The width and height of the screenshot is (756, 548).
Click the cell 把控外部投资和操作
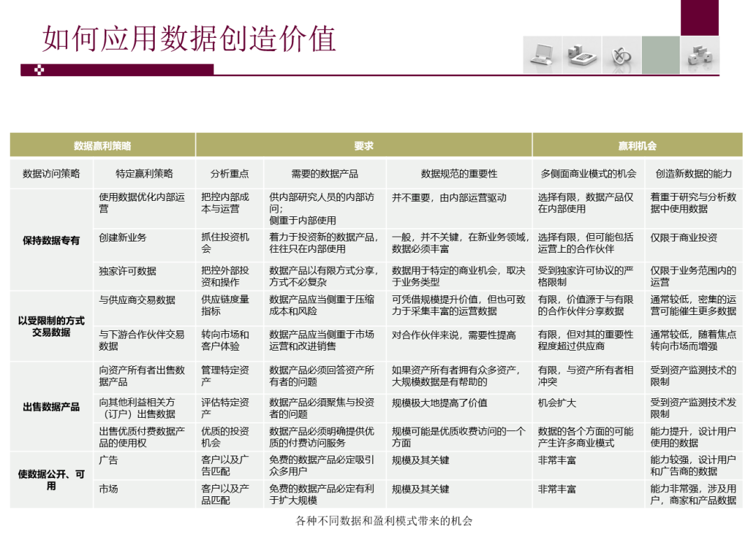[230, 276]
